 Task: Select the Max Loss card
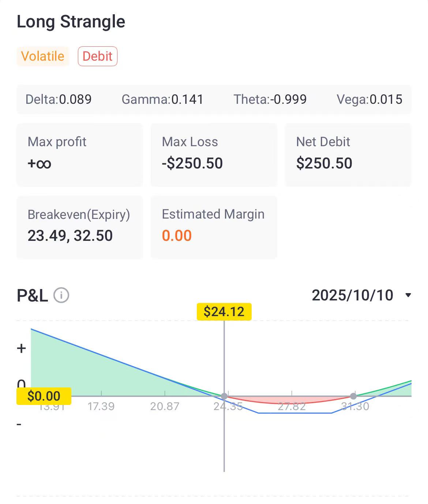pyautogui.click(x=214, y=155)
